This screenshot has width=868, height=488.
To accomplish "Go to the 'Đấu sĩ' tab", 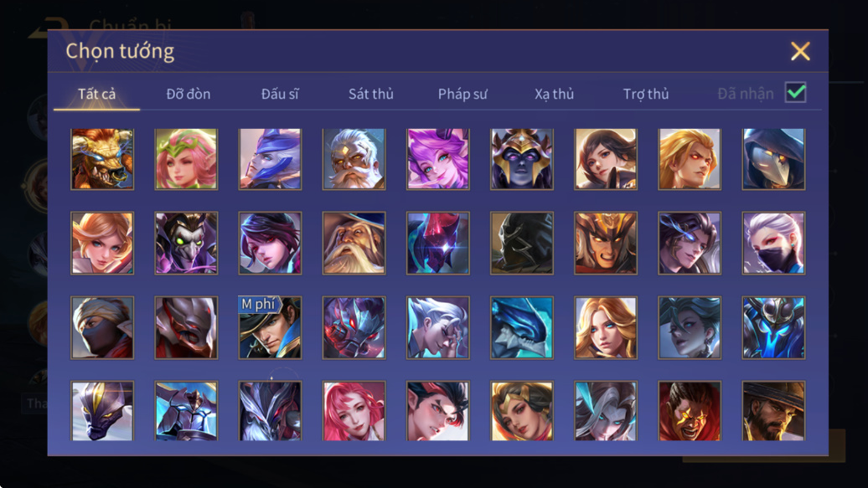I will pos(280,94).
